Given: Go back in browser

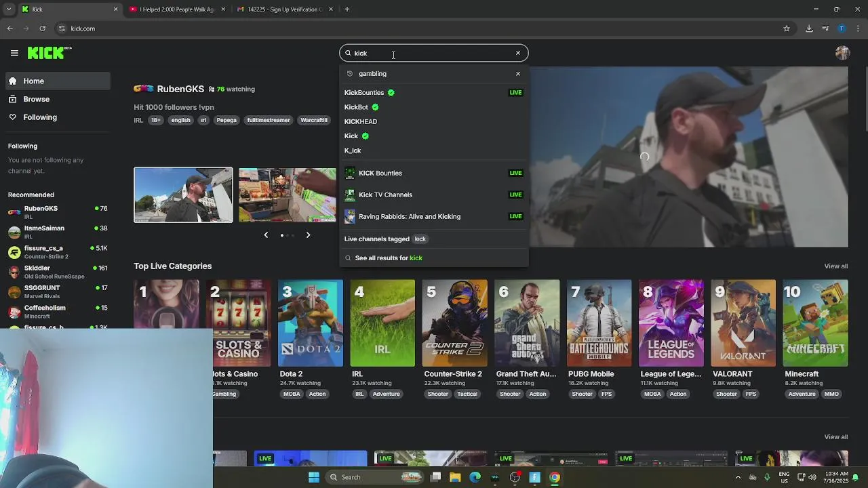Looking at the screenshot, I should pyautogui.click(x=10, y=28).
